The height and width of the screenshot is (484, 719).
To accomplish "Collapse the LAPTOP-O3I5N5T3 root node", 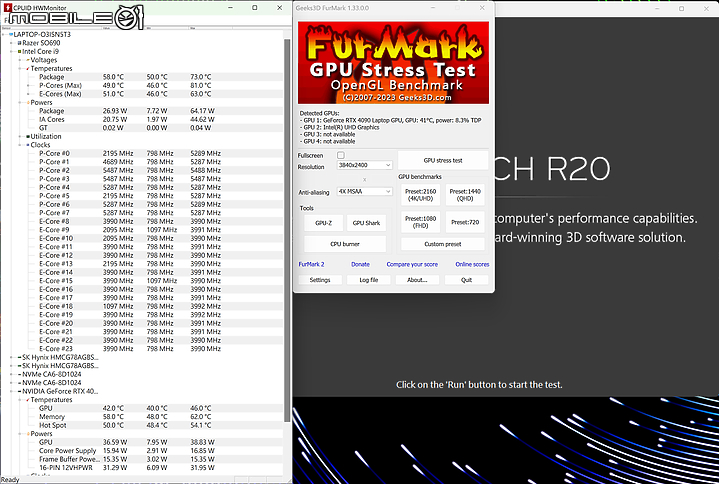I will 4,34.
